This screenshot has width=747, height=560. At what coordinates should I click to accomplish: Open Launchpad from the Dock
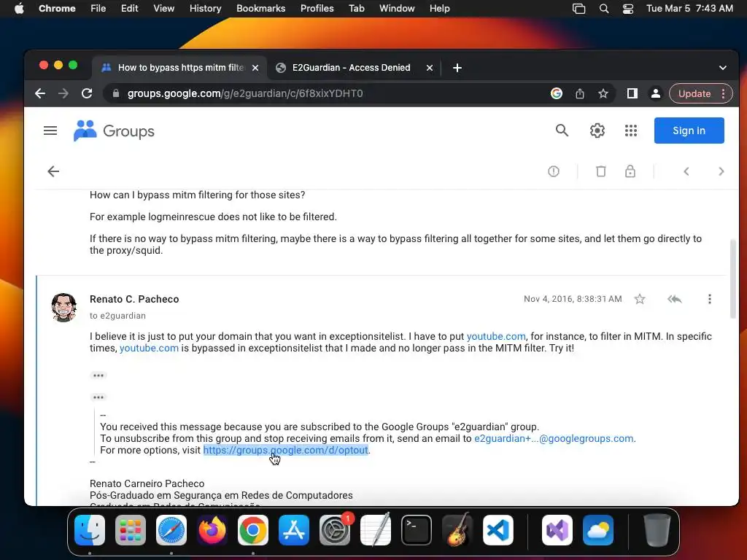[x=131, y=530]
